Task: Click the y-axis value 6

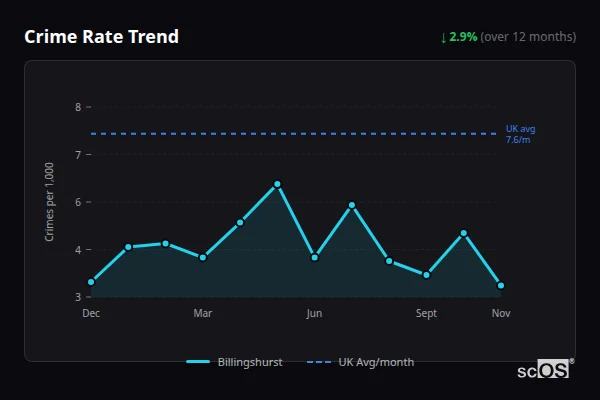Action: (x=78, y=202)
